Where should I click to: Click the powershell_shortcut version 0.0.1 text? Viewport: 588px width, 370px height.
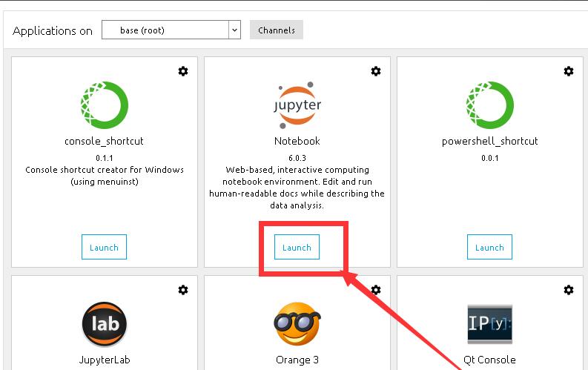[x=489, y=158]
